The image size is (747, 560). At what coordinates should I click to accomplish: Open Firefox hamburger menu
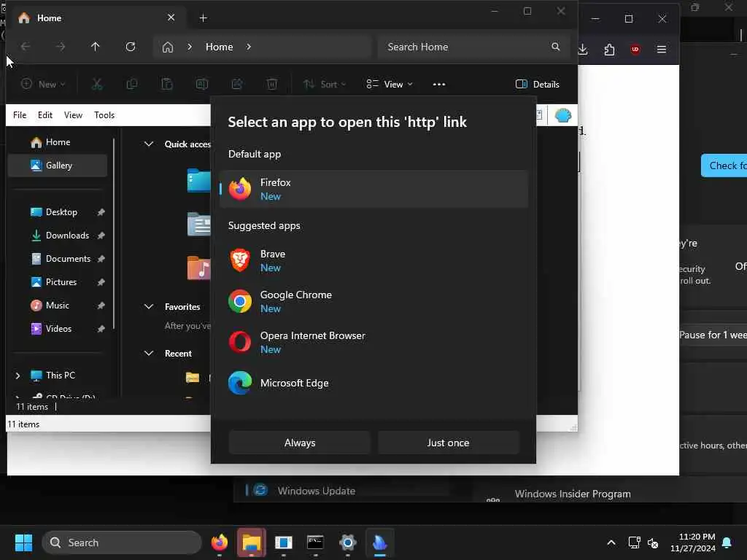point(661,49)
